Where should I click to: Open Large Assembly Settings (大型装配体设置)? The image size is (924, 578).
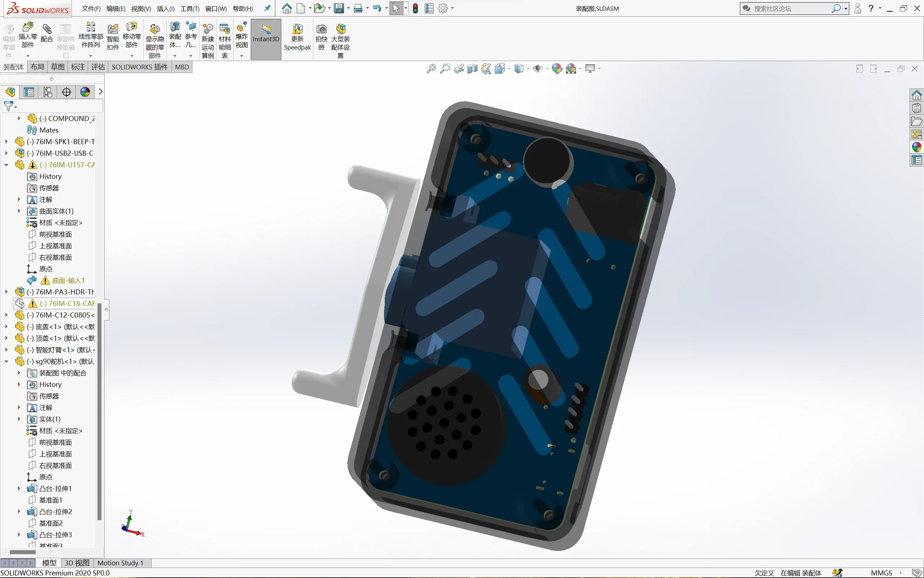(341, 41)
